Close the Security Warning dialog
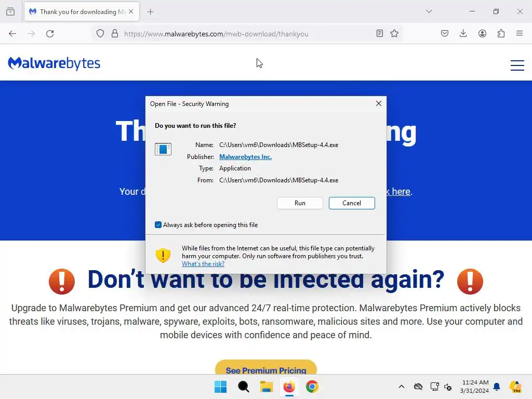 (x=379, y=103)
